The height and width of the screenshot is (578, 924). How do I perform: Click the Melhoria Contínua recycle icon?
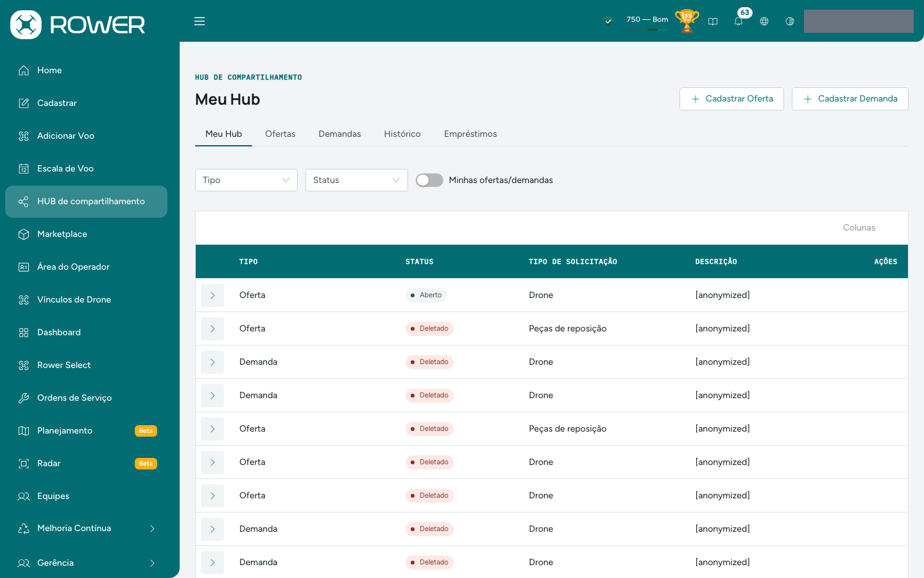(24, 528)
